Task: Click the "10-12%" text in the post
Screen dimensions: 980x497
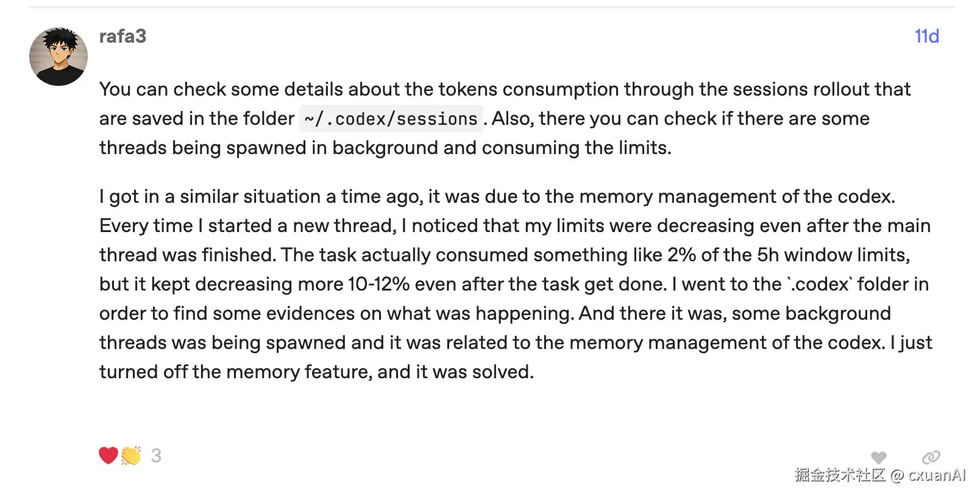Action: (378, 284)
